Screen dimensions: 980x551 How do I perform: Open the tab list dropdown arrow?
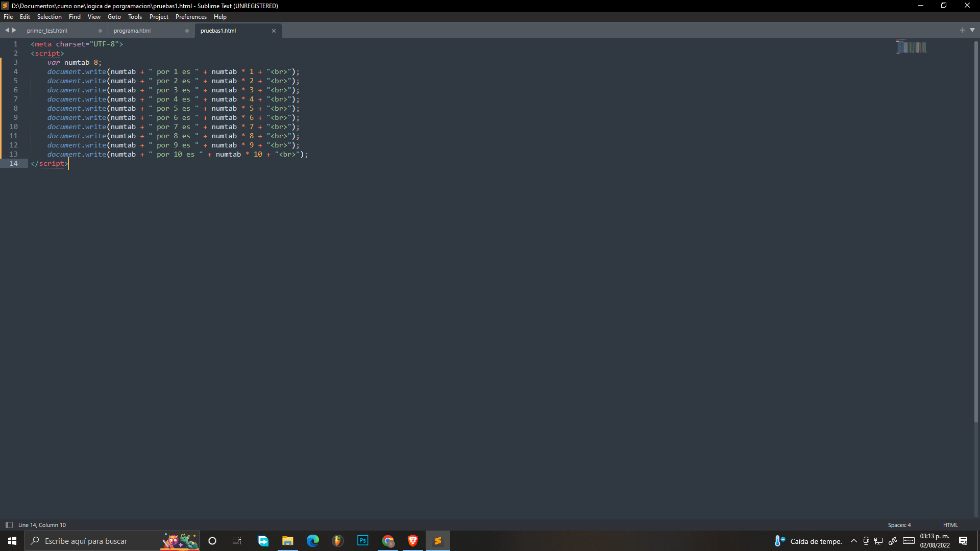coord(972,30)
